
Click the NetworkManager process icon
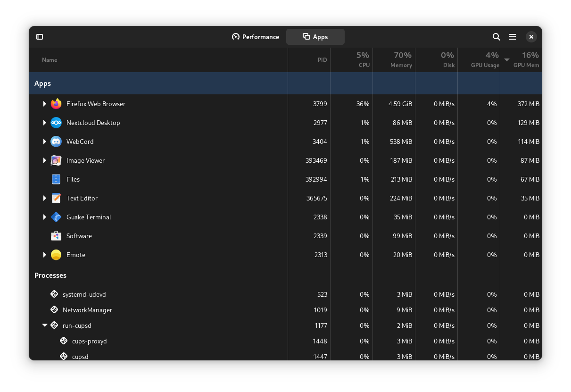pyautogui.click(x=54, y=310)
